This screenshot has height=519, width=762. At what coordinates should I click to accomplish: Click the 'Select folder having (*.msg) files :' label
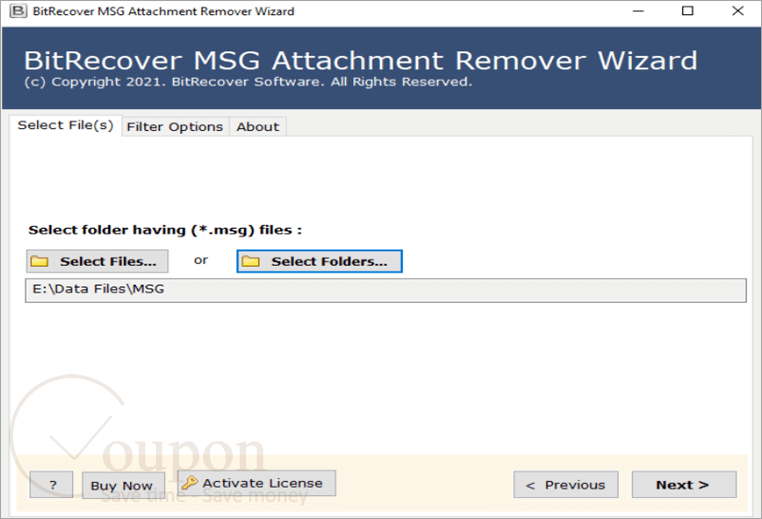[165, 230]
